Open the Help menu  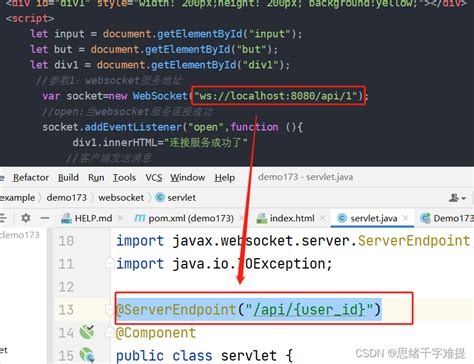point(225,178)
